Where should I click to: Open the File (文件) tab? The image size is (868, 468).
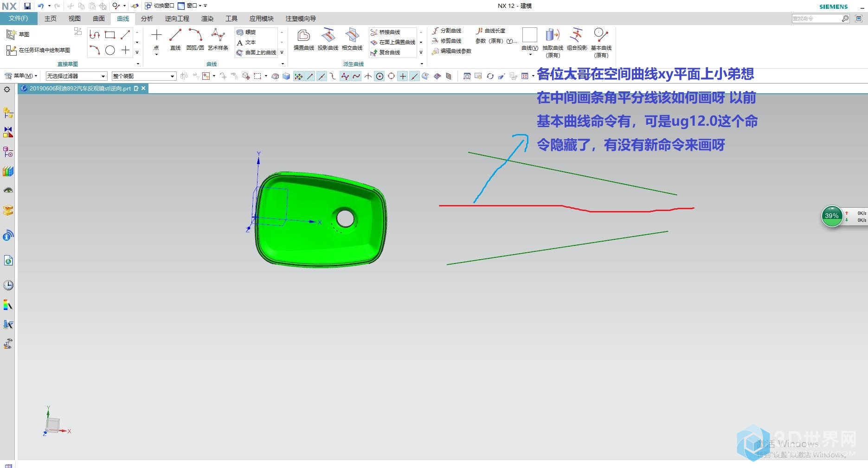(19, 19)
